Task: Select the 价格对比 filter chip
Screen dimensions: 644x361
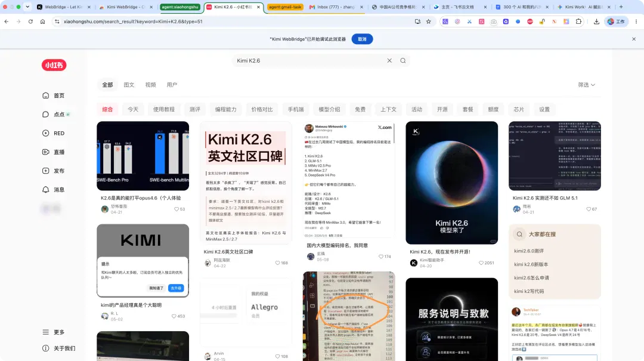Action: pos(262,109)
